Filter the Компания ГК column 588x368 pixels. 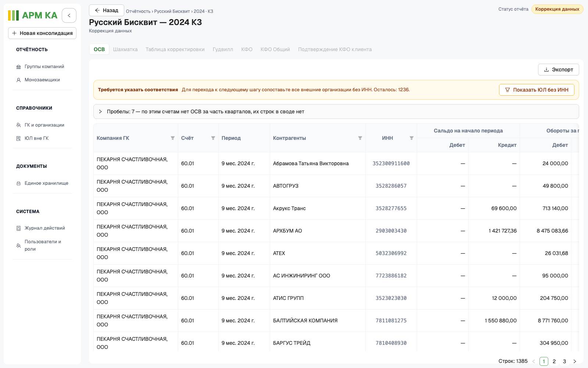point(173,138)
